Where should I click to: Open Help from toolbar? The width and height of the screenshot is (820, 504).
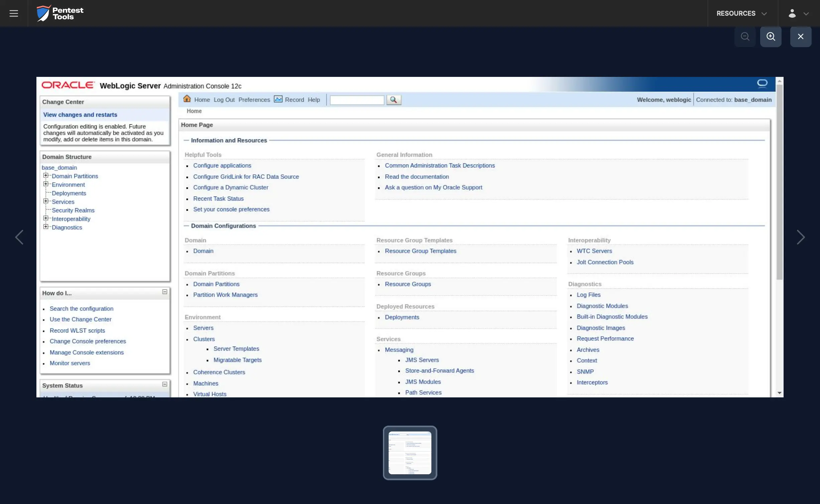314,100
